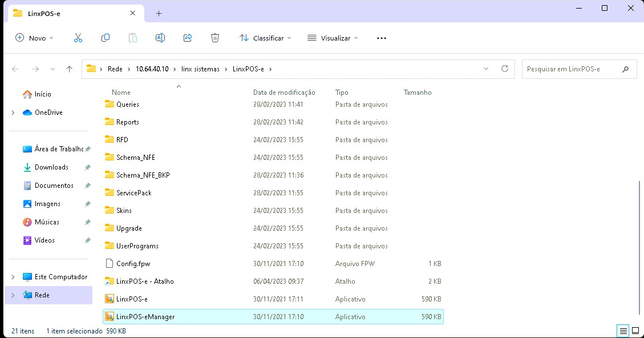The height and width of the screenshot is (338, 644).
Task: Click linx sistemas in the address path
Action: 200,69
